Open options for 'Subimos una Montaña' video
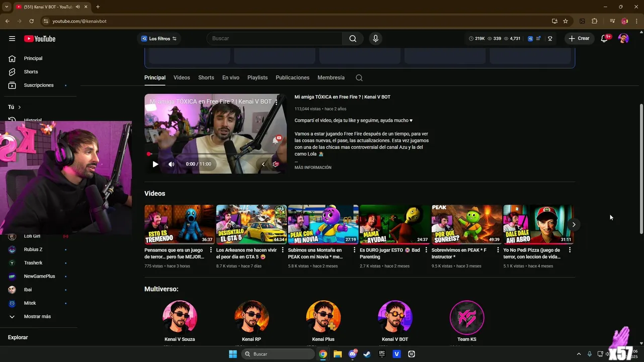This screenshot has width=644, height=362. coord(354,250)
